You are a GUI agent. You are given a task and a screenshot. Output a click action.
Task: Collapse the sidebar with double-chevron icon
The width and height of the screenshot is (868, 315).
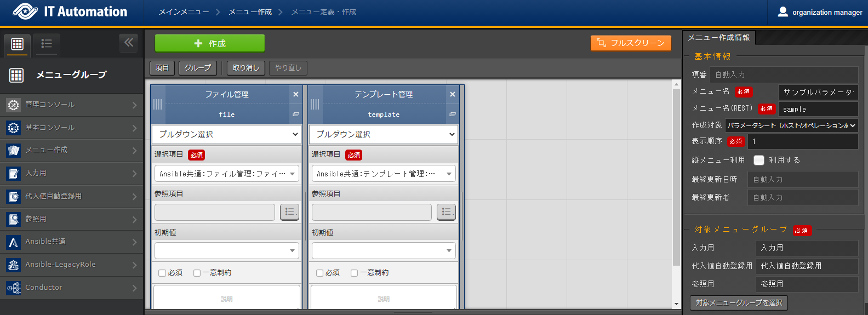[129, 43]
